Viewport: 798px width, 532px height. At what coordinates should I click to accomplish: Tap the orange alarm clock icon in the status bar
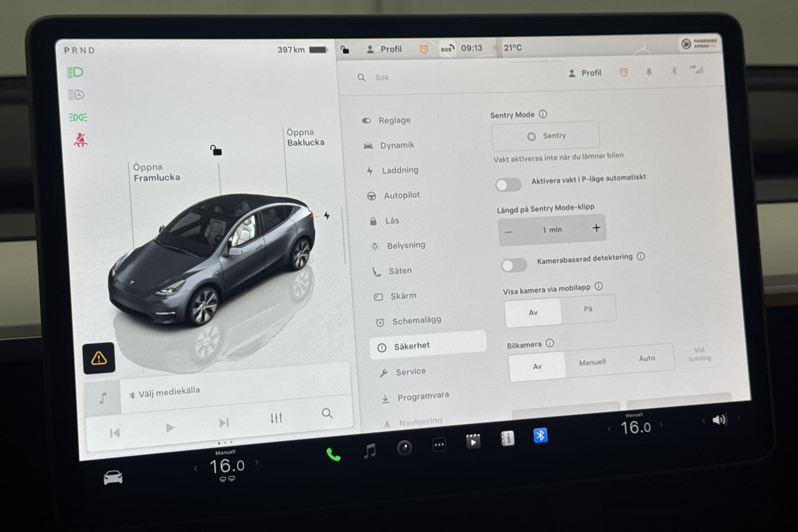point(424,49)
